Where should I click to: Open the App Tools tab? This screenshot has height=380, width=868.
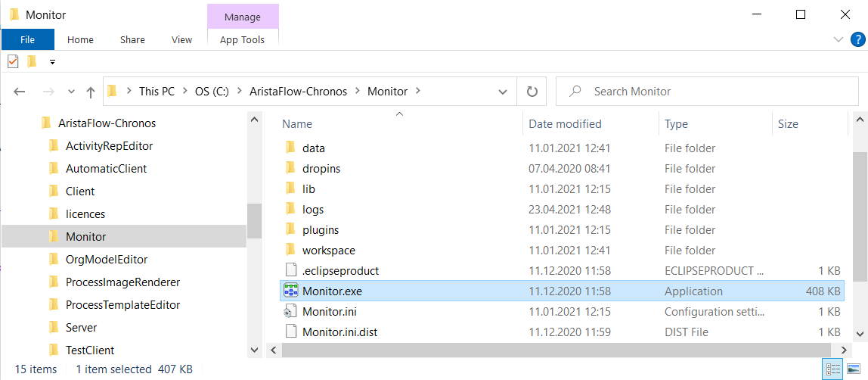tap(243, 40)
